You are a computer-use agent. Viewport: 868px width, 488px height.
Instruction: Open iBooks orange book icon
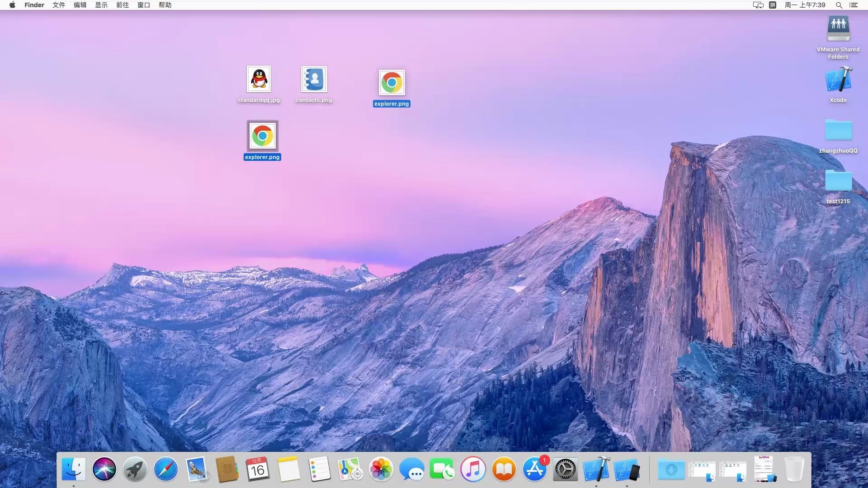click(504, 469)
